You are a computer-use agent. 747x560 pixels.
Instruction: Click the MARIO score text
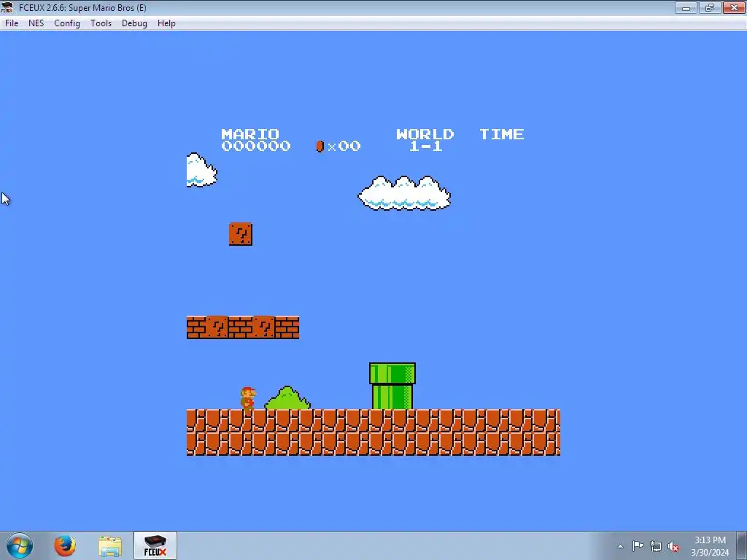(256, 140)
